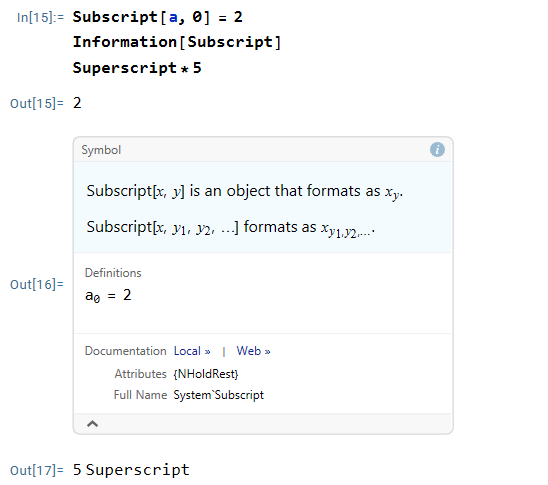
Task: Open the Web documentation link
Action: click(253, 351)
